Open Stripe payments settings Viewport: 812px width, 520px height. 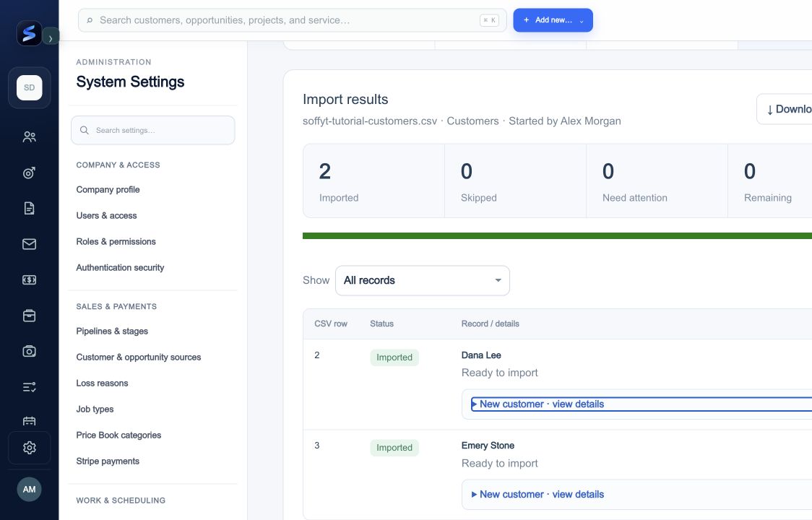(108, 461)
